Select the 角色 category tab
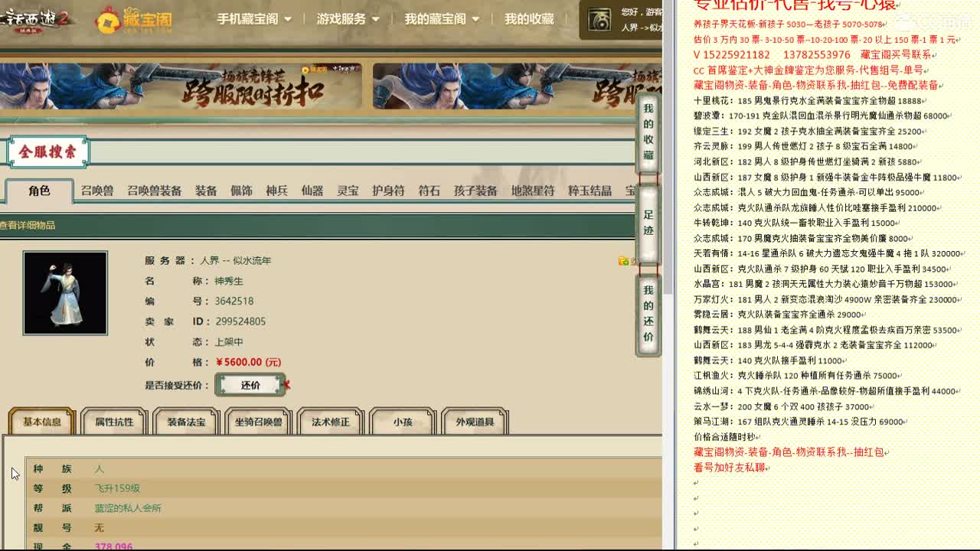 tap(39, 191)
